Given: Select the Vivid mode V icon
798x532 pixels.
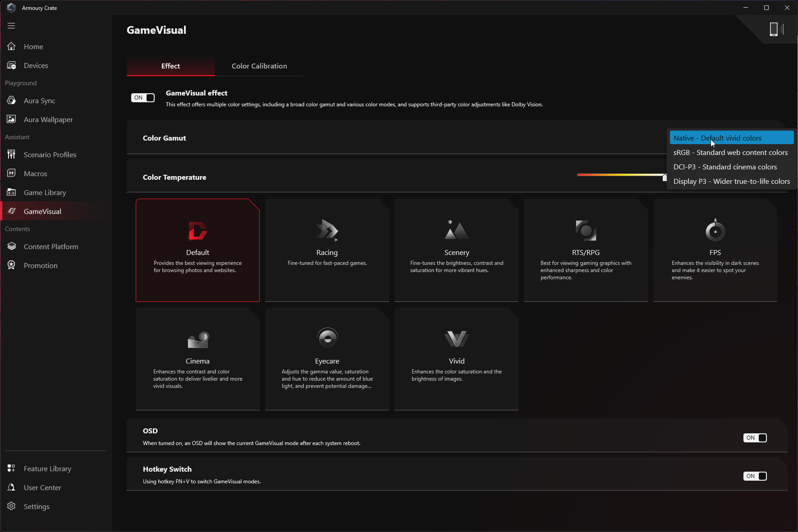Looking at the screenshot, I should pos(456,339).
